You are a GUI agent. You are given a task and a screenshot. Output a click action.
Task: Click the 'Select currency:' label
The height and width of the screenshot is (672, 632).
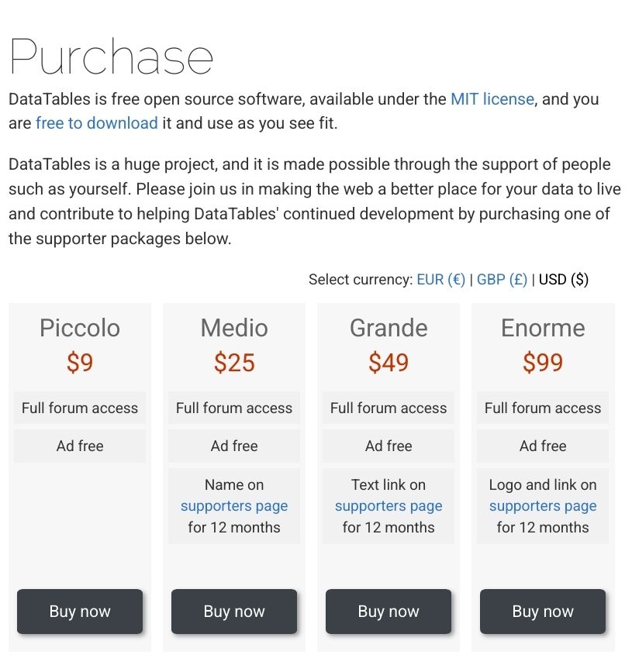pos(360,280)
